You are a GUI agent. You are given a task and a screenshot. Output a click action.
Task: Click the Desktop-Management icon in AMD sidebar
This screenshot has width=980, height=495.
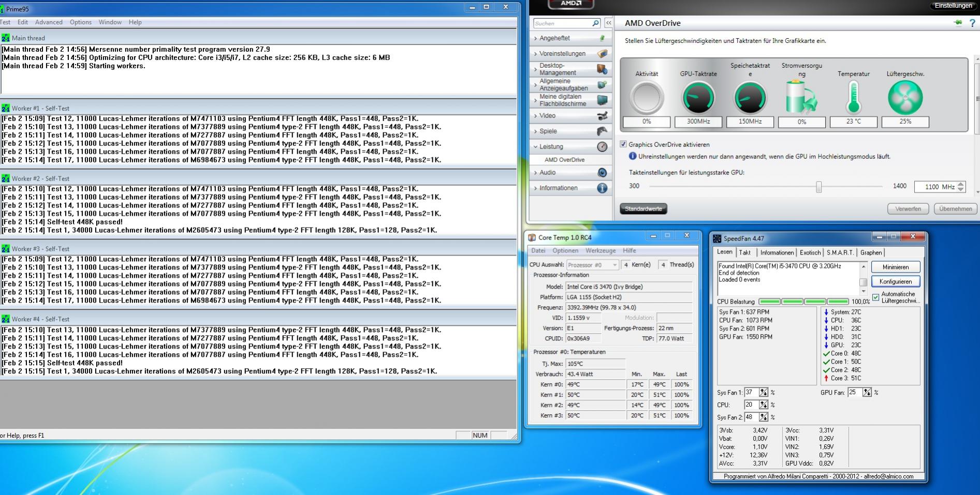click(602, 69)
